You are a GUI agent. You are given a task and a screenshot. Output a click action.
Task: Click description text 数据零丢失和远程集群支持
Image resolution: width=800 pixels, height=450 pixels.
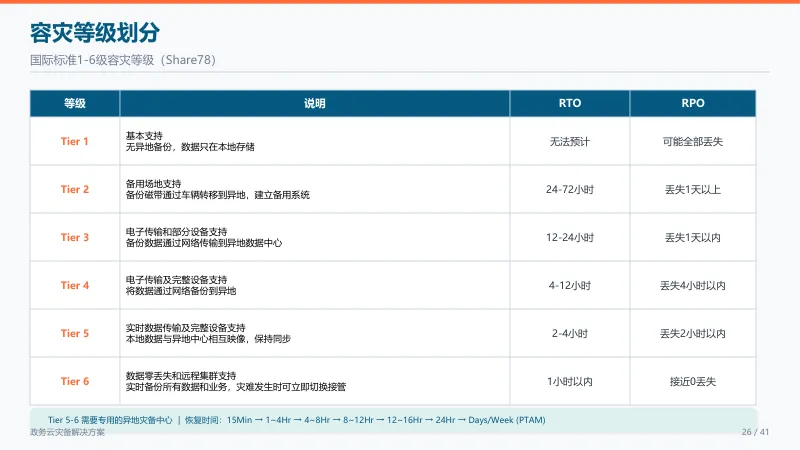click(x=181, y=376)
